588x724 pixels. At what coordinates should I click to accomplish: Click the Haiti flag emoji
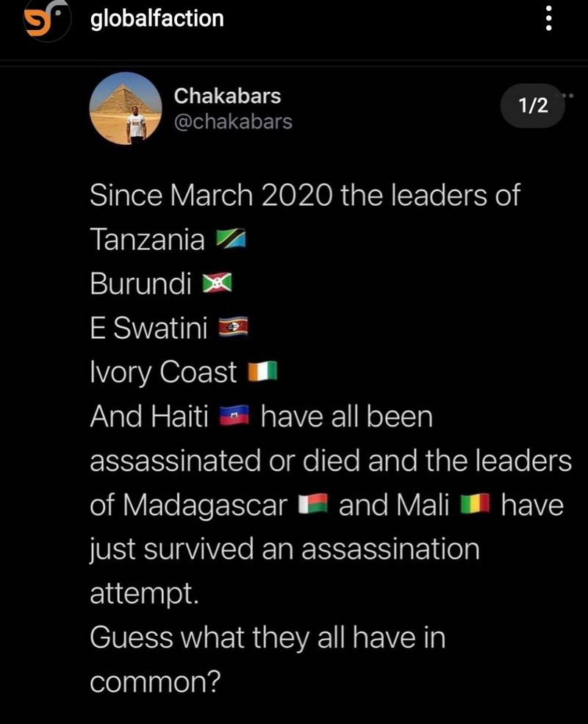tap(235, 417)
